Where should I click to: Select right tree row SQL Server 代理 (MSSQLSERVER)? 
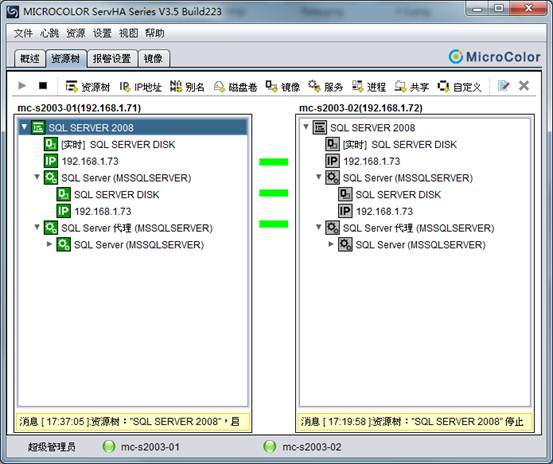pos(410,228)
